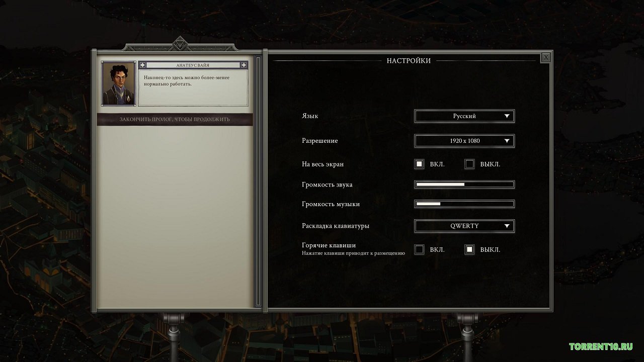Screen dimensions: 644x362
Task: Click the Громкость звука volume slider
Action: point(464,185)
